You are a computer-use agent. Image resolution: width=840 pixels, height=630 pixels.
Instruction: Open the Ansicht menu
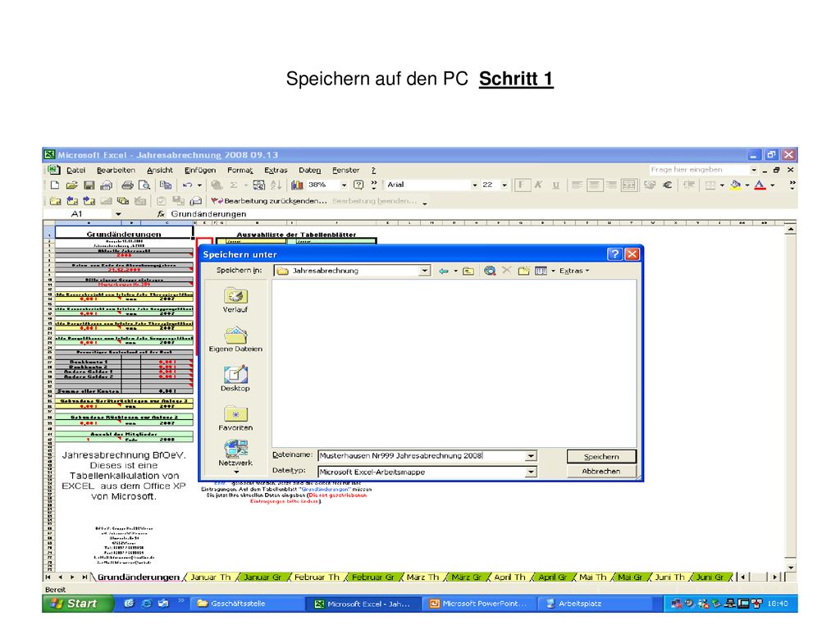160,170
